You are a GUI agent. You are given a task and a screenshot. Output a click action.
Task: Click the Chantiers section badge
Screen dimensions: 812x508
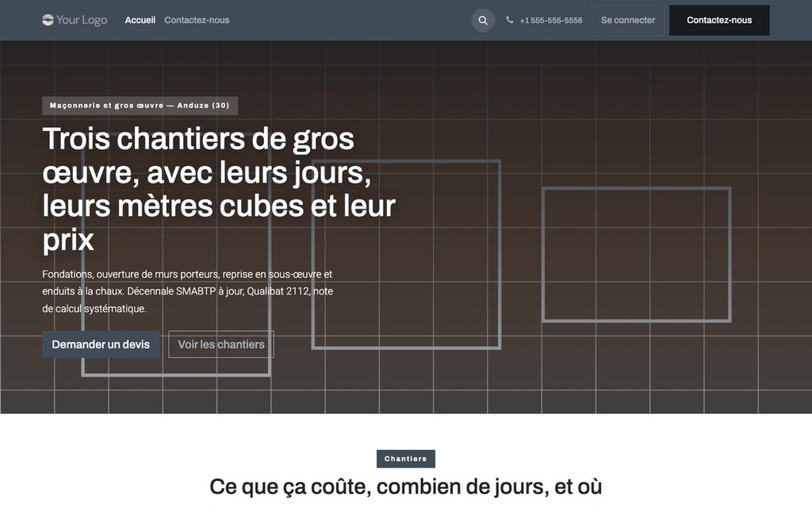pos(405,459)
